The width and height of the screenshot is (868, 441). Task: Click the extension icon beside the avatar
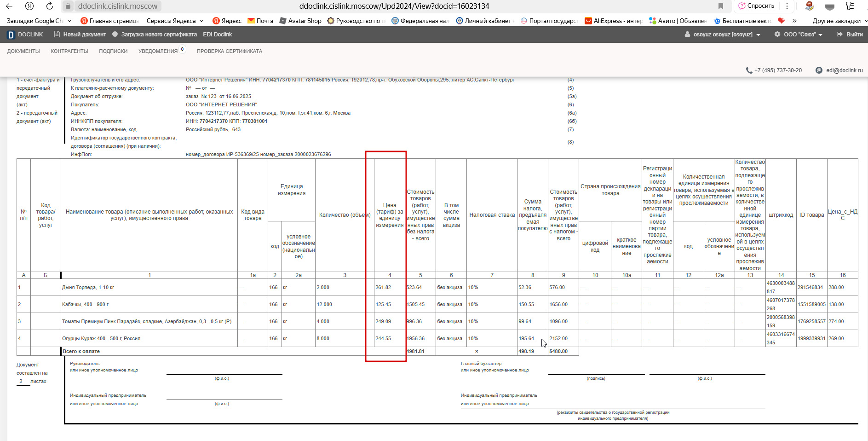tap(830, 6)
